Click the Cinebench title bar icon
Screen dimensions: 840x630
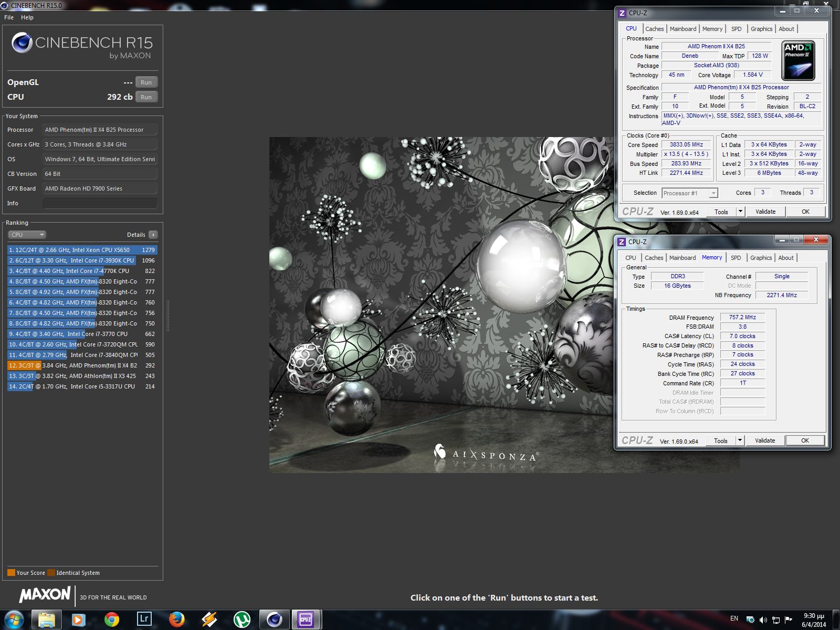pyautogui.click(x=5, y=5)
